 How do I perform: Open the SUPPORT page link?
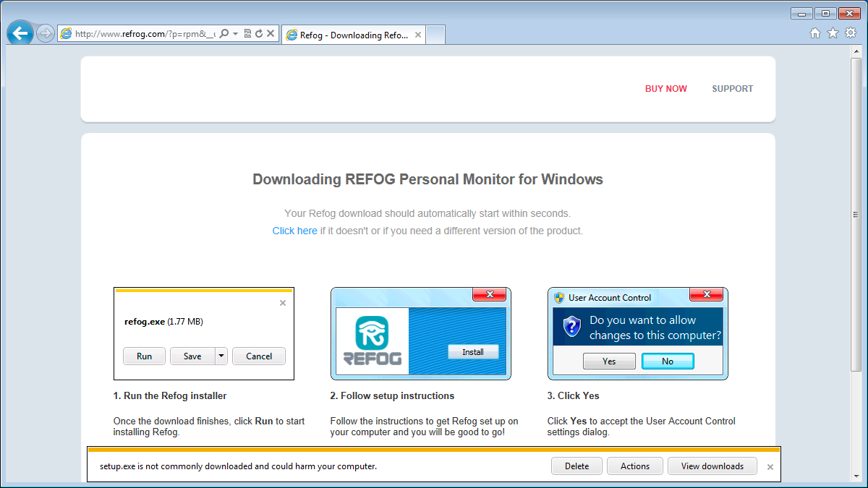click(733, 89)
